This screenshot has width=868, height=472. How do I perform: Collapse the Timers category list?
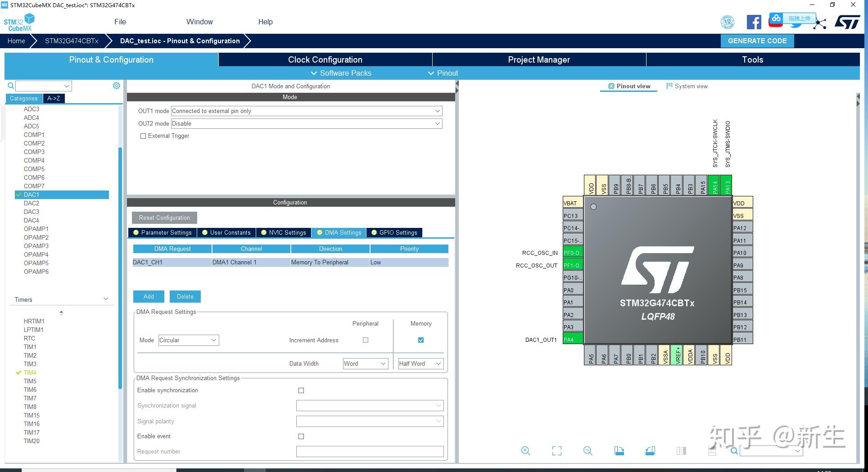click(106, 299)
